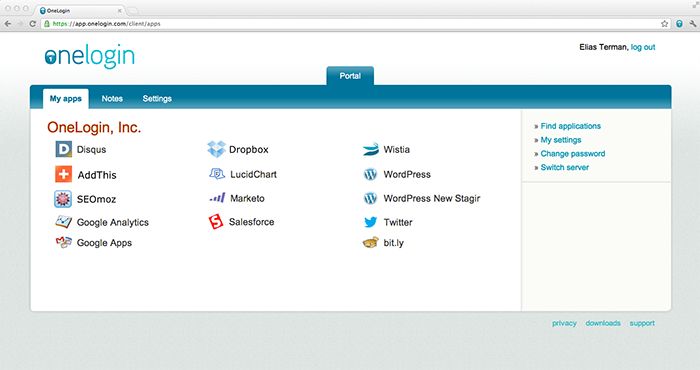Click the LucidChart label
Viewport: 700px width, 370px height.
254,175
